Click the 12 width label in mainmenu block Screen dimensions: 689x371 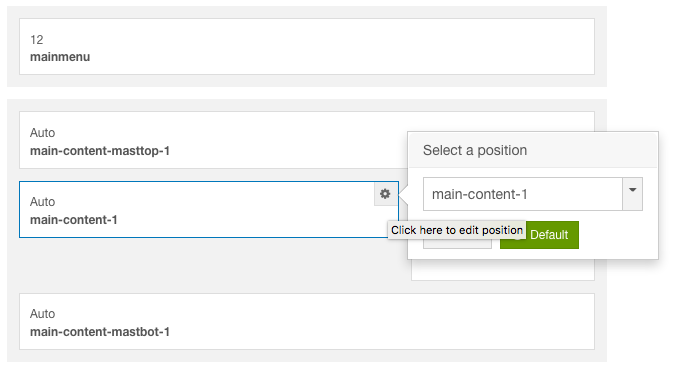[x=36, y=40]
